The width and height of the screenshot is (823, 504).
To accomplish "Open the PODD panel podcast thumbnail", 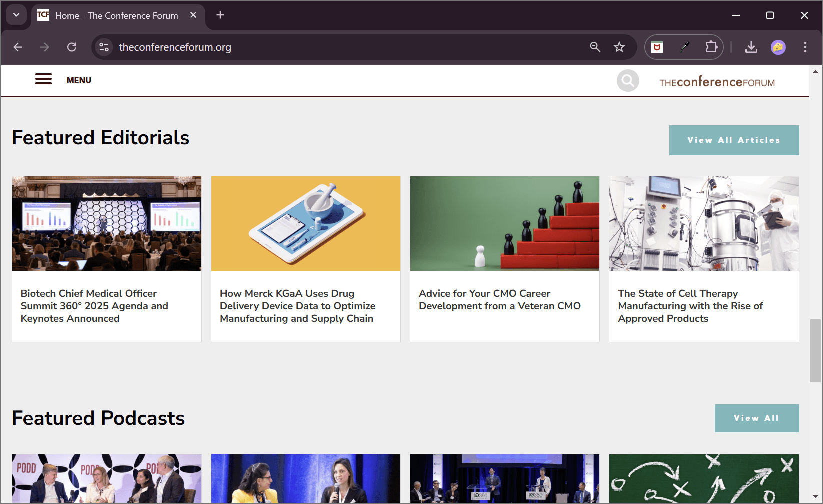I will (x=107, y=478).
